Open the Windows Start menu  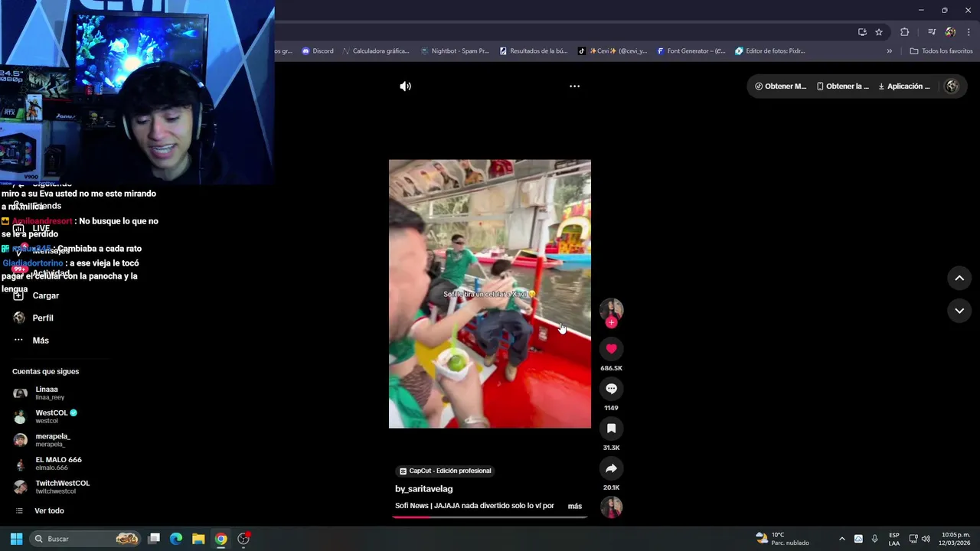point(16,539)
